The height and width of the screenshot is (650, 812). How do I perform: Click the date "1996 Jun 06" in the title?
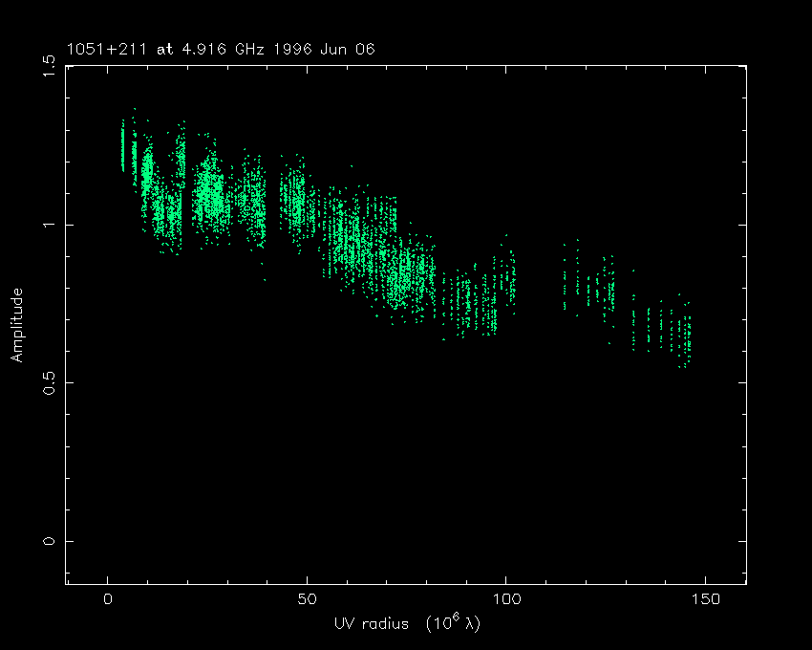334,49
